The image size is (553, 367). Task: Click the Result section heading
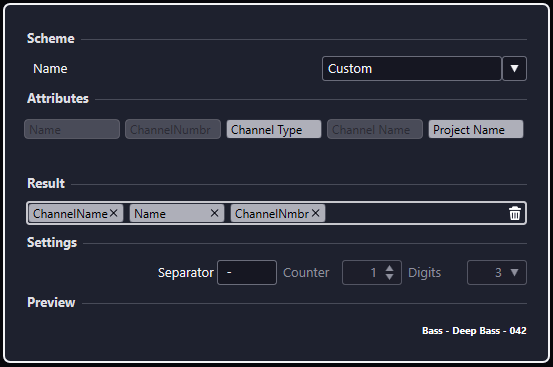46,183
